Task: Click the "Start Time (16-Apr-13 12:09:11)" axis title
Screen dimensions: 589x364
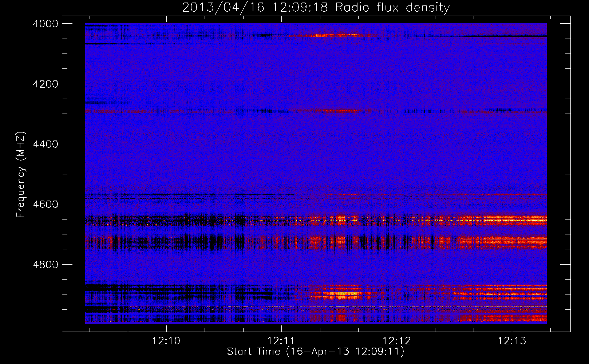Action: 316,352
